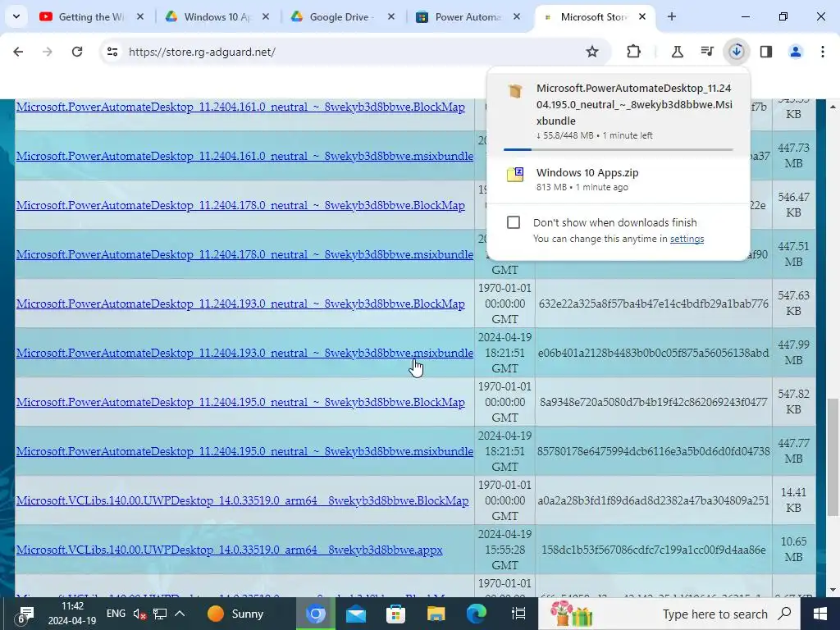Viewport: 840px width, 630px height.
Task: Download PowerAutomateDesktop 11.2404.178.0 BlockMap
Action: tap(240, 205)
